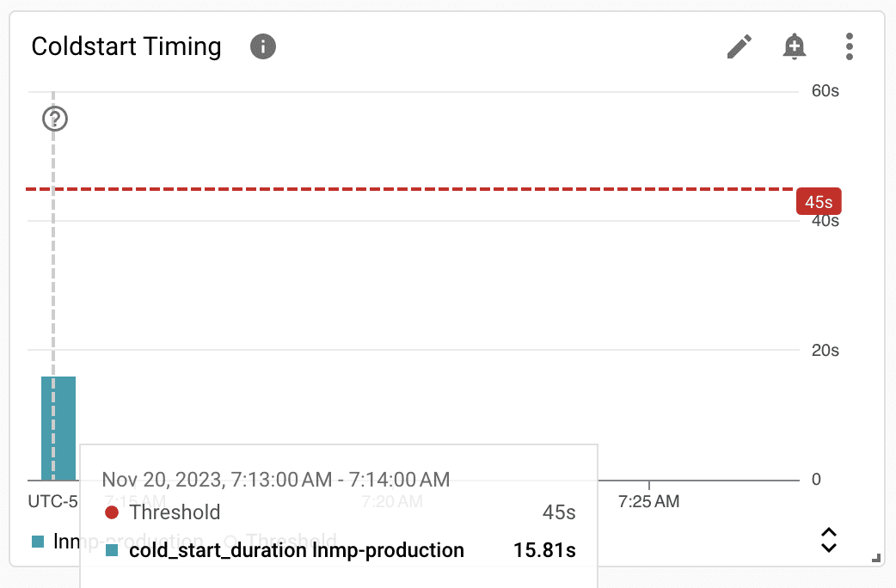Click the resize handle at the chart corner

click(876, 558)
